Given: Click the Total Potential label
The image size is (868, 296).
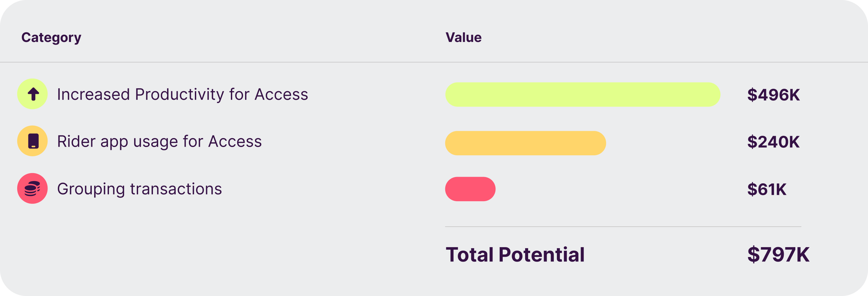Looking at the screenshot, I should coord(515,254).
